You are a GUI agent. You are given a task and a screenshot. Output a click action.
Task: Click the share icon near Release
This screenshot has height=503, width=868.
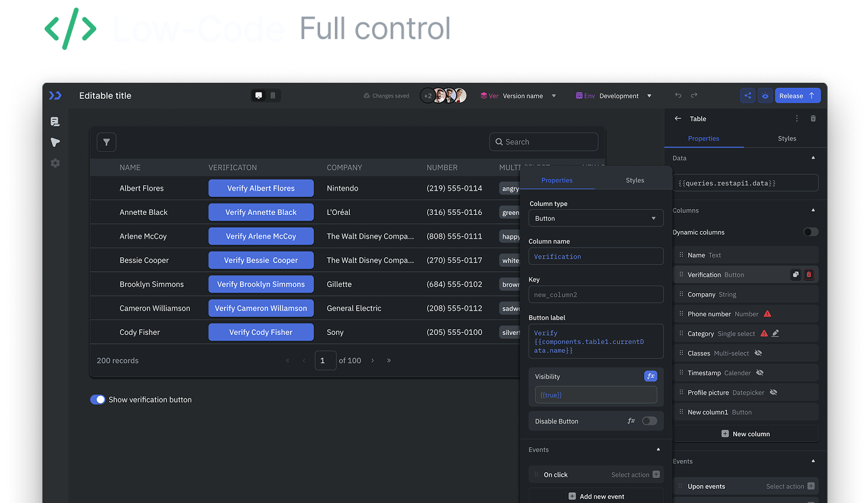coord(747,96)
